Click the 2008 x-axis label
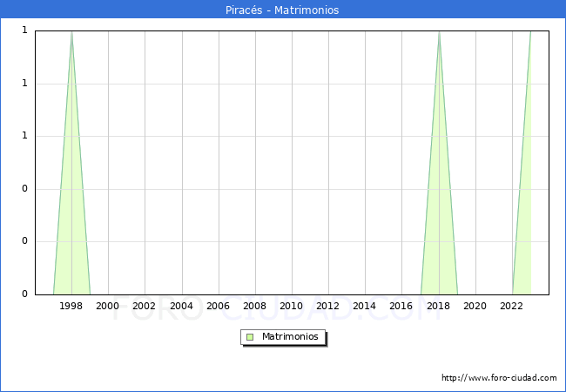Image resolution: width=566 pixels, height=392 pixels. tap(254, 306)
